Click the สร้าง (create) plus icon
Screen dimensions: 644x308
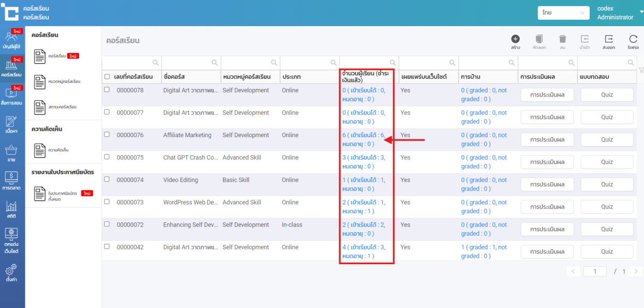point(515,39)
